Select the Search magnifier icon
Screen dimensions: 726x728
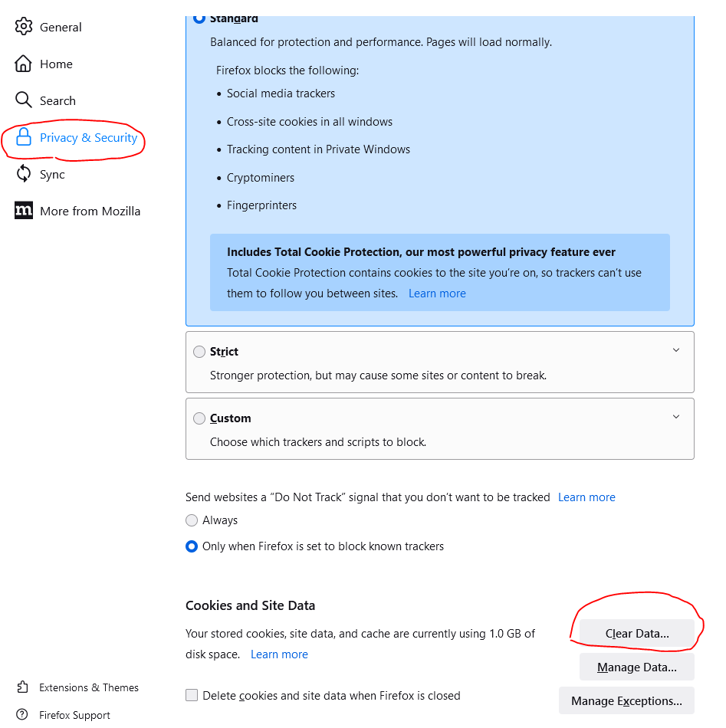pos(23,100)
